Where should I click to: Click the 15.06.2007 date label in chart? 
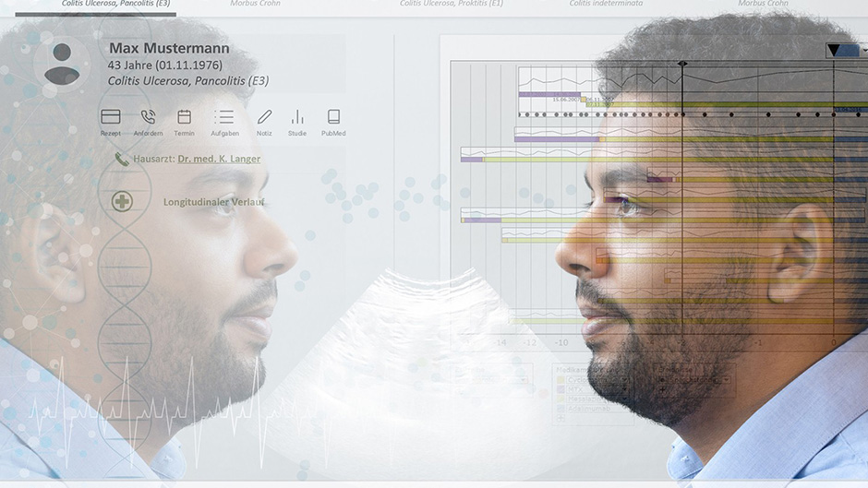tap(566, 100)
